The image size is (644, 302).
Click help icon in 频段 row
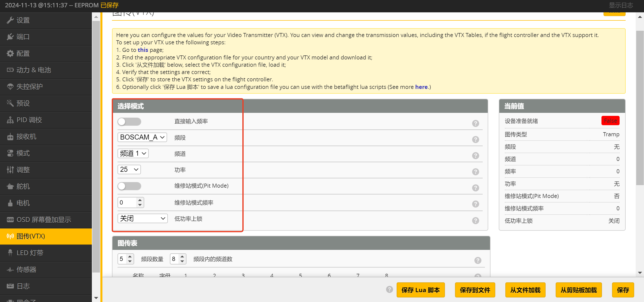point(475,140)
